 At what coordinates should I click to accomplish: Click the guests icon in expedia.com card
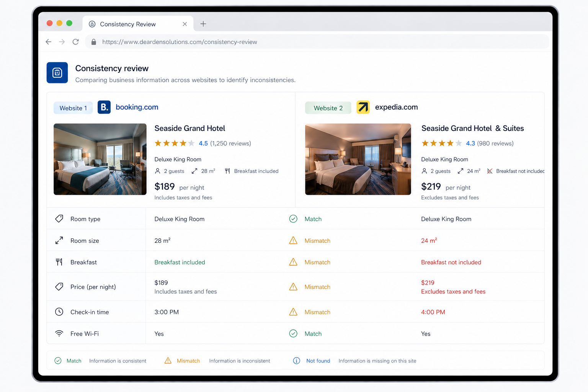(x=424, y=171)
